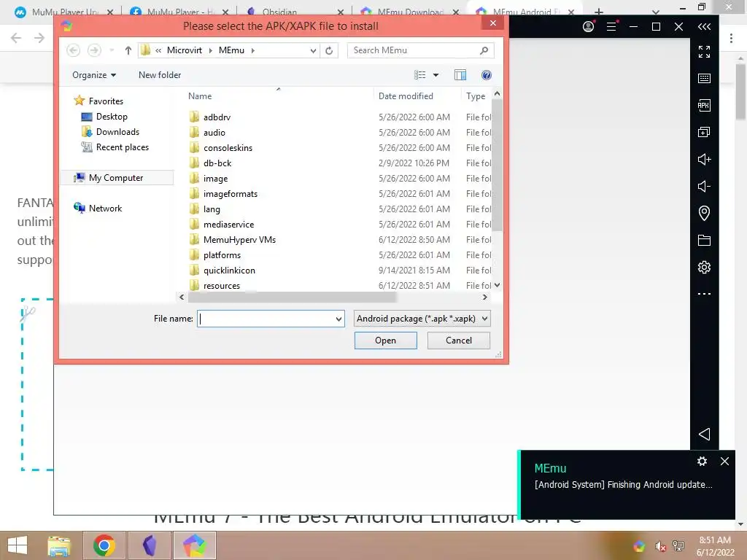Click muted speaker tray icon
The width and height of the screenshot is (747, 560).
click(659, 546)
